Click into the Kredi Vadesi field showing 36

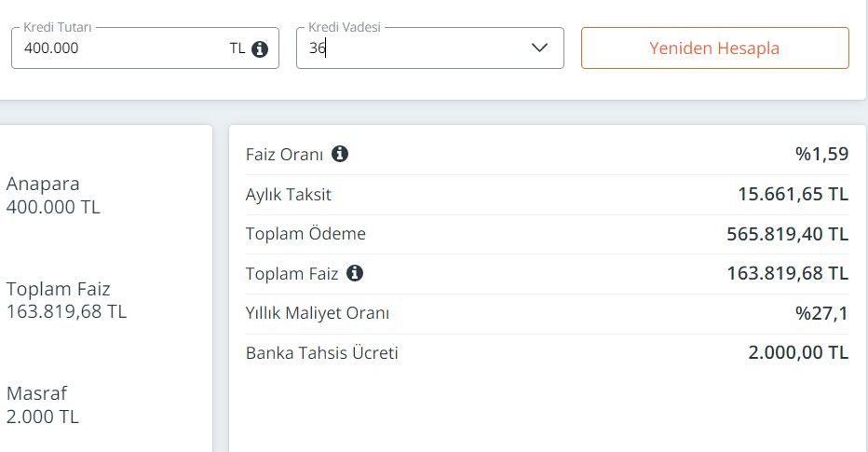[x=430, y=48]
